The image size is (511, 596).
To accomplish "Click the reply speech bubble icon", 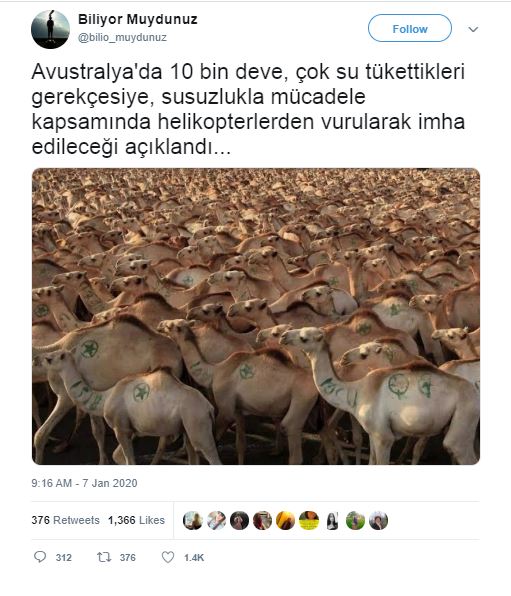I will [40, 557].
